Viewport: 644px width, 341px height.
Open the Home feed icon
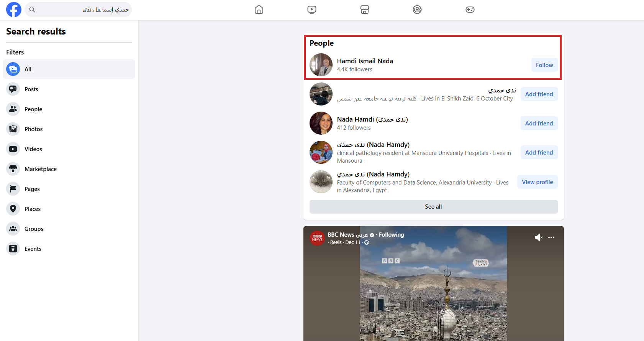pyautogui.click(x=259, y=10)
